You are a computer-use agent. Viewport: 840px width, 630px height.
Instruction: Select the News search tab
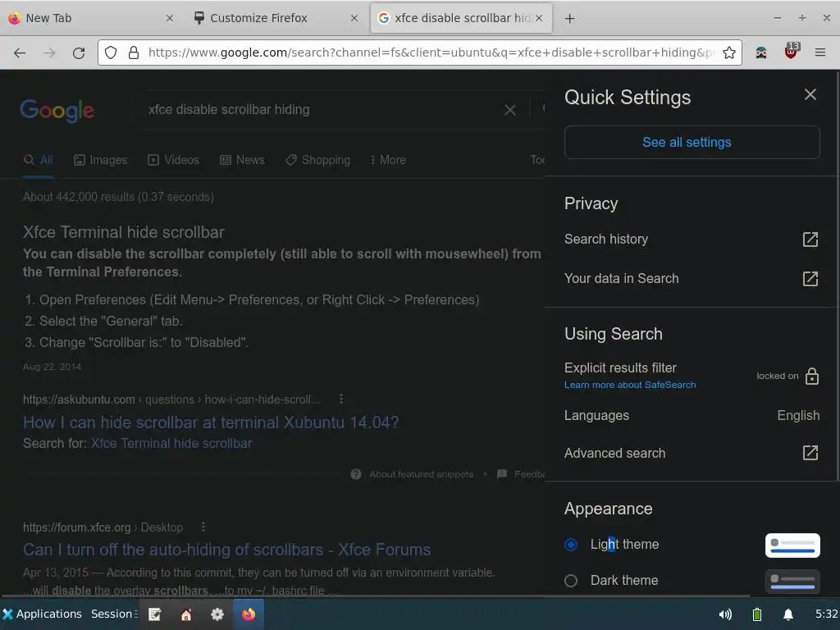point(242,160)
